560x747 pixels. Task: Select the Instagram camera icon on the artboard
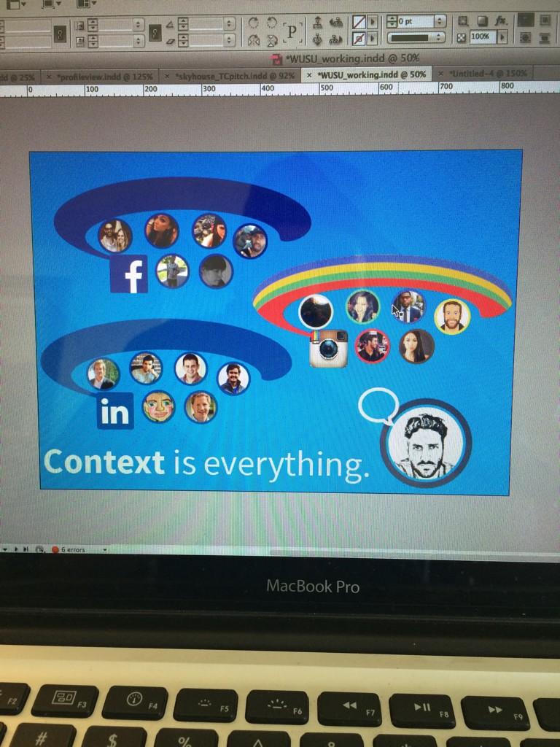click(328, 349)
